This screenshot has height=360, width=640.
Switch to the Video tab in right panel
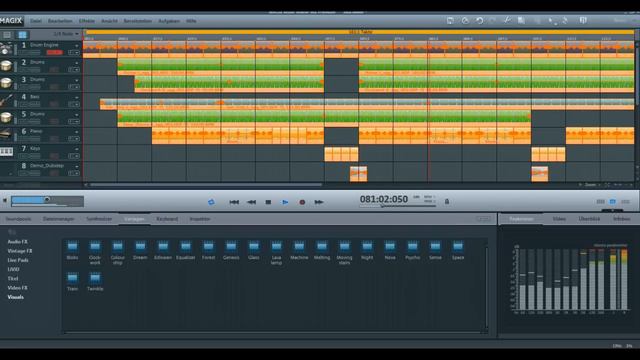click(x=559, y=219)
